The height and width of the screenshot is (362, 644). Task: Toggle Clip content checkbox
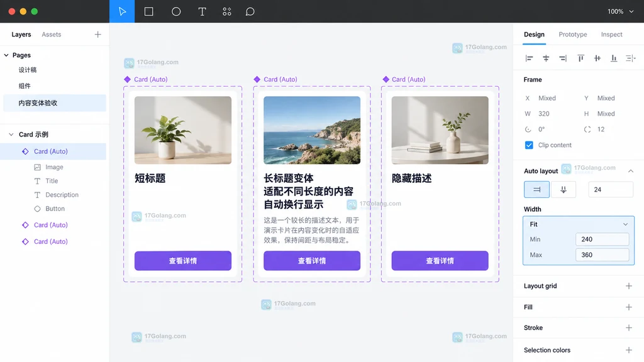(529, 145)
